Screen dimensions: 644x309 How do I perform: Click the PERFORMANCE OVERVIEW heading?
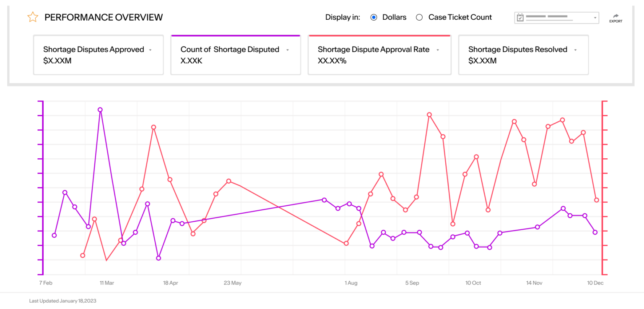tap(104, 18)
